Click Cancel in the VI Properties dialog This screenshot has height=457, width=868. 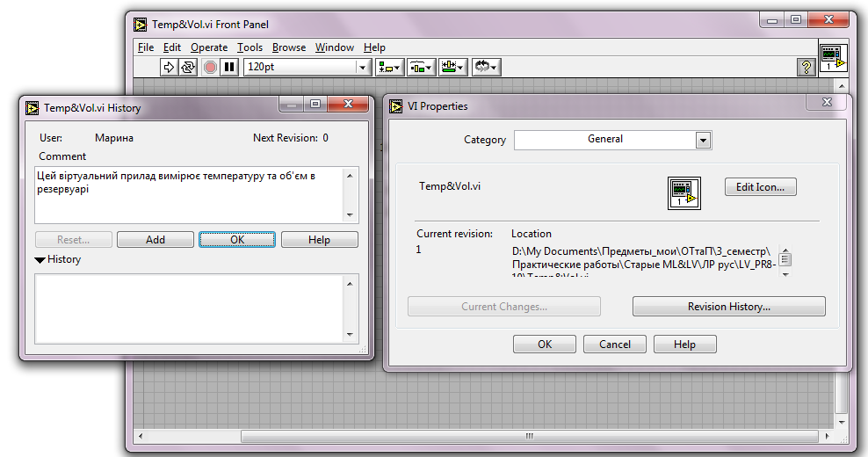[x=614, y=345]
